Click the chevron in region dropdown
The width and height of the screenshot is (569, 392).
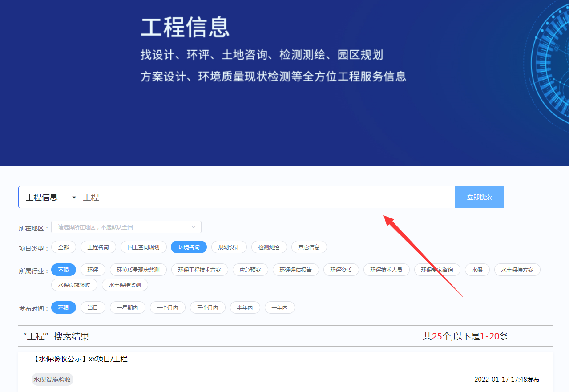pos(194,227)
